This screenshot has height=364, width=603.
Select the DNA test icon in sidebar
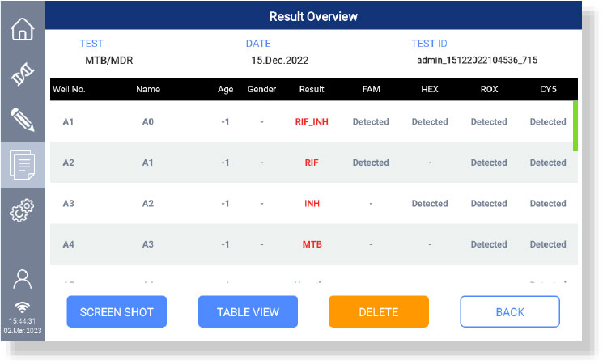(x=23, y=75)
